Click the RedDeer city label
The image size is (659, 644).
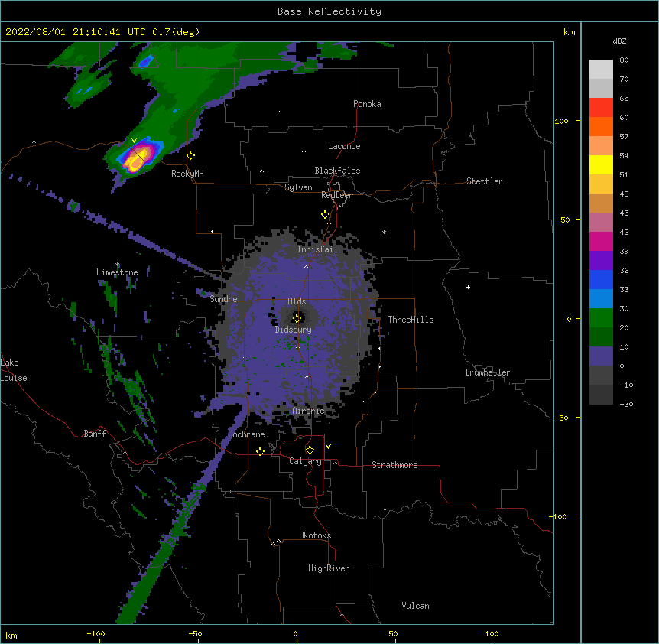[336, 195]
